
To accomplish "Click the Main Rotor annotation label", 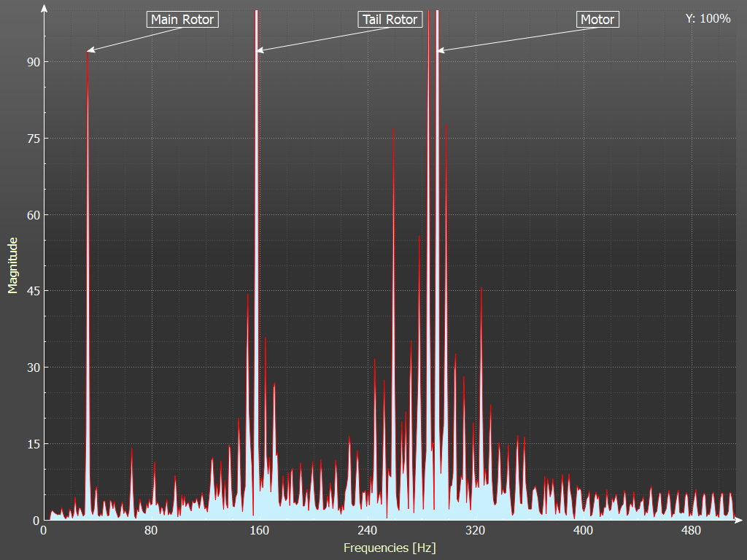I will [x=182, y=20].
